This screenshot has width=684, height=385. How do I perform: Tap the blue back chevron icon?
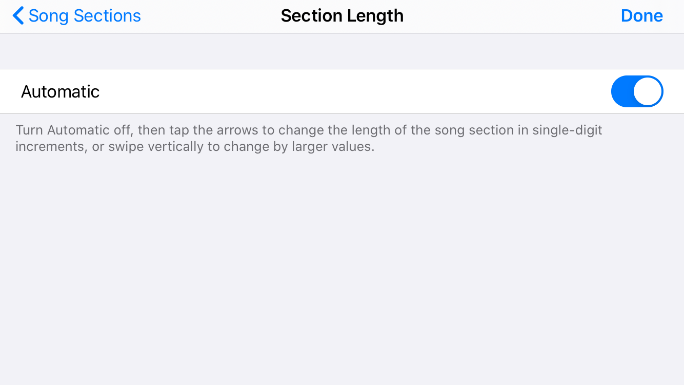pos(18,16)
